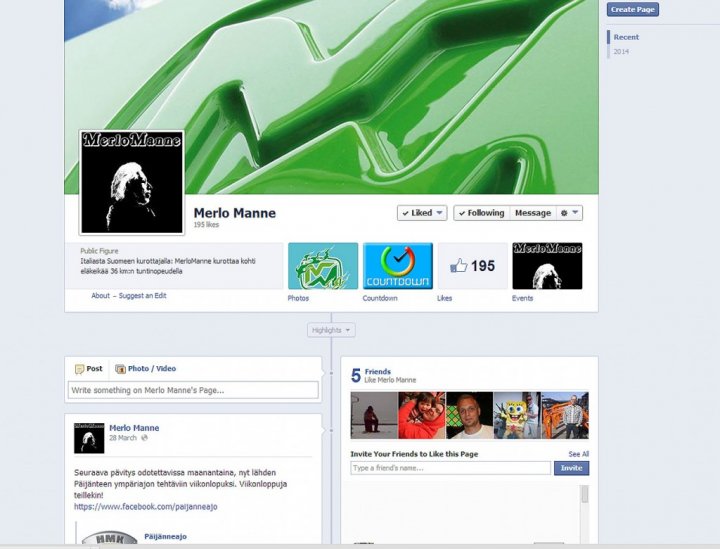Click the post avatar beside Merlo Manne post
720x549 pixels.
click(89, 437)
